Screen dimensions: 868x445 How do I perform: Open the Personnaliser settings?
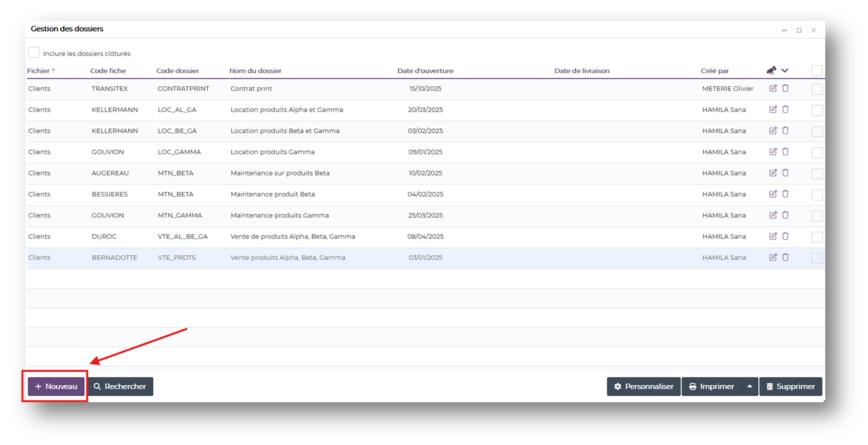coord(643,386)
